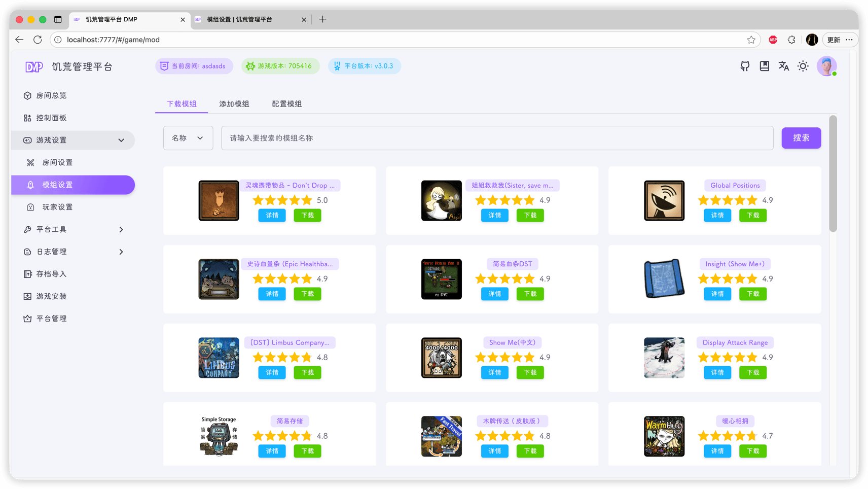Image resolution: width=868 pixels, height=489 pixels.
Task: Click the 房间总览 sidebar icon
Action: tap(27, 95)
